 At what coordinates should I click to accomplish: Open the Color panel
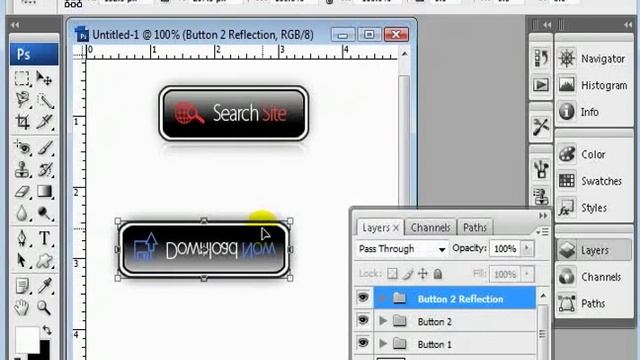[593, 155]
